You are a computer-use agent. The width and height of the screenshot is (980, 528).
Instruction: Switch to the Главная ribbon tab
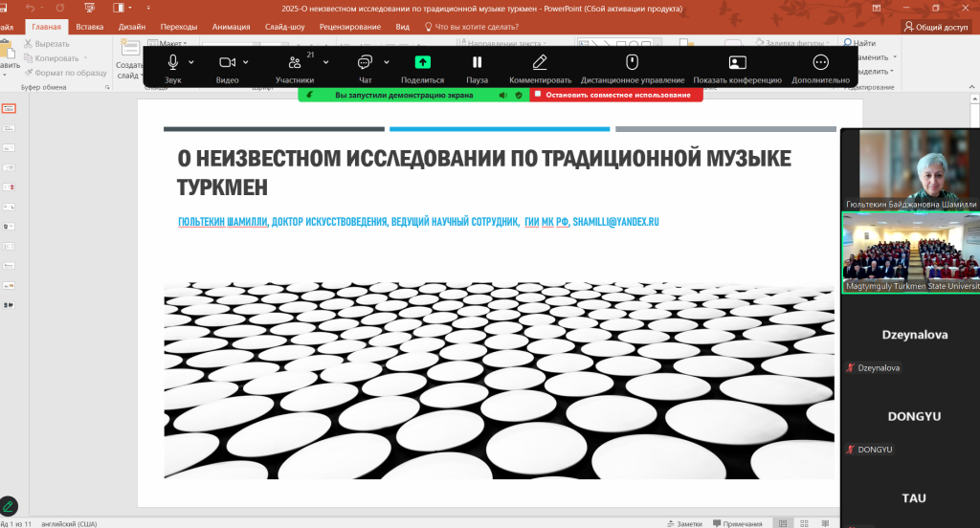[x=46, y=27]
